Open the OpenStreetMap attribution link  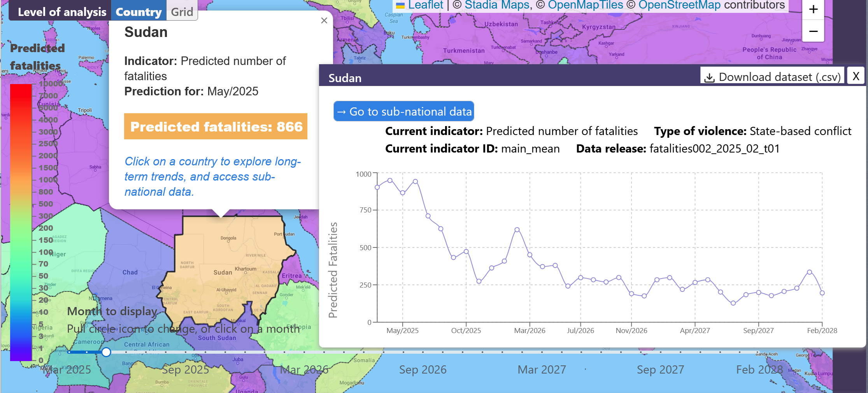point(679,5)
